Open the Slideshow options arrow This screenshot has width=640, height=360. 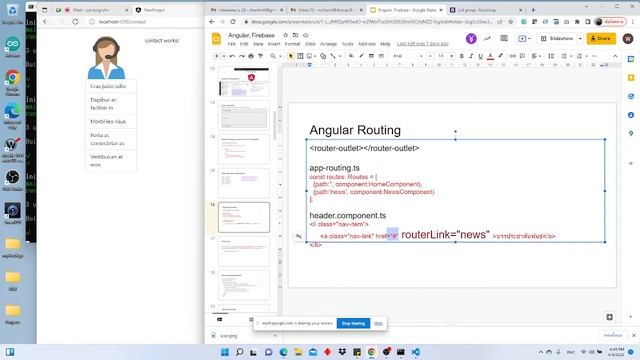[x=580, y=38]
